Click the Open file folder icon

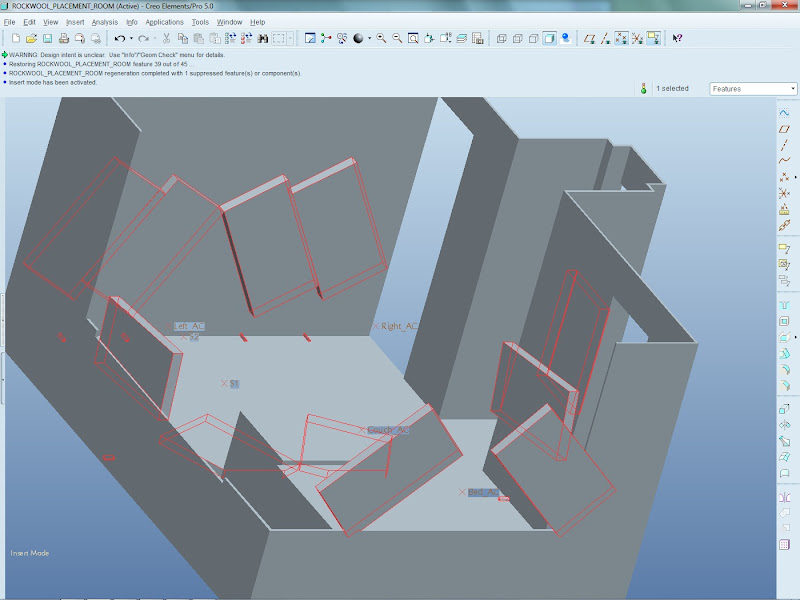point(32,38)
